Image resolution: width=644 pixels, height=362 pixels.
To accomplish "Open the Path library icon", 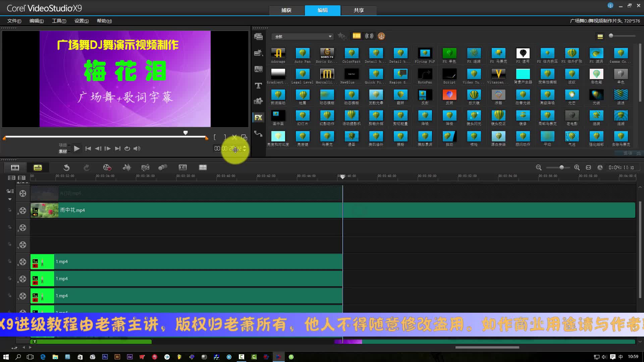I will coord(258,134).
